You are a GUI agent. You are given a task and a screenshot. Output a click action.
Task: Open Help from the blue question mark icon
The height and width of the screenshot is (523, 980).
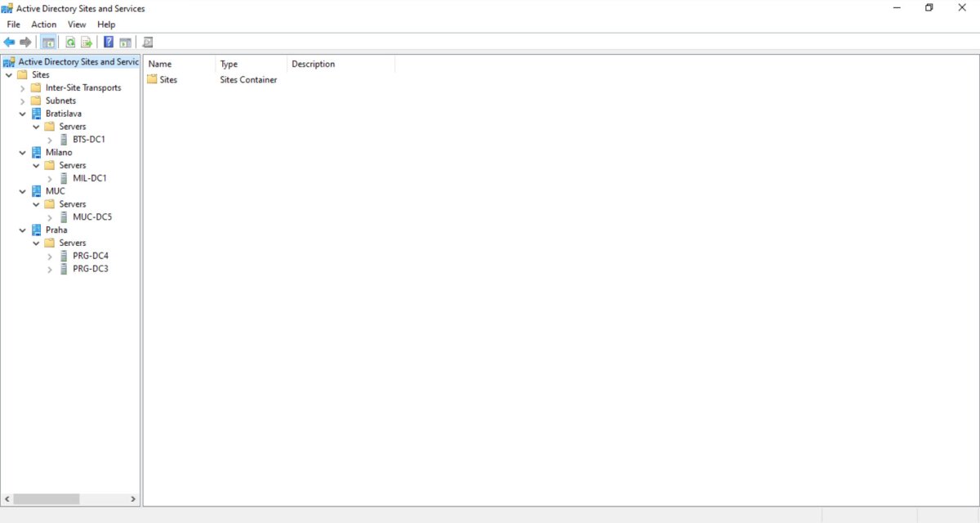pos(109,42)
